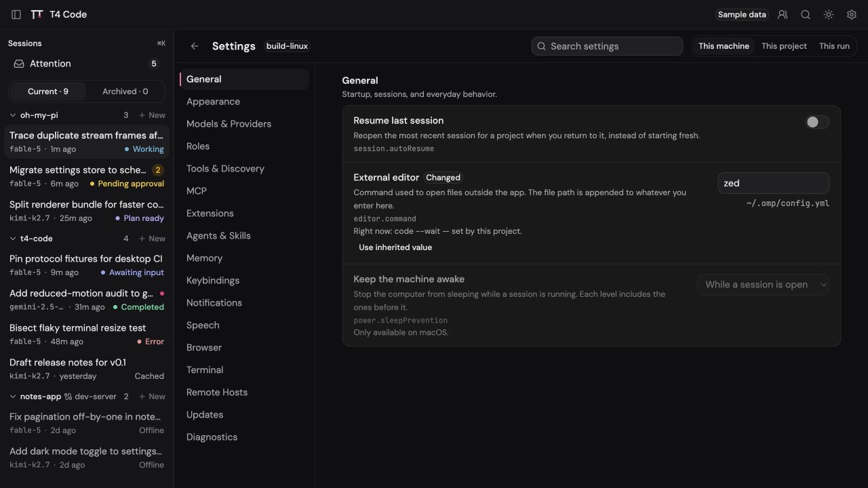
Task: Toggle the light theme sun icon
Action: point(829,14)
